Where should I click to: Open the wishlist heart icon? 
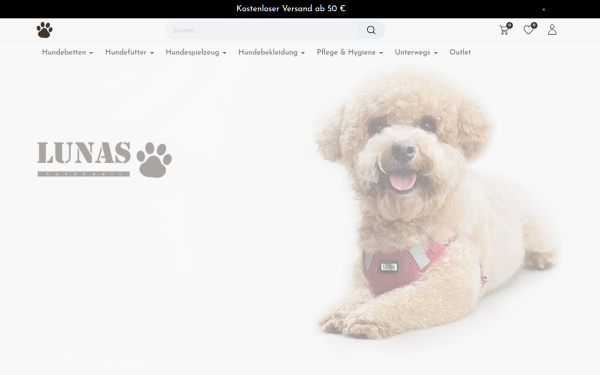click(x=528, y=29)
